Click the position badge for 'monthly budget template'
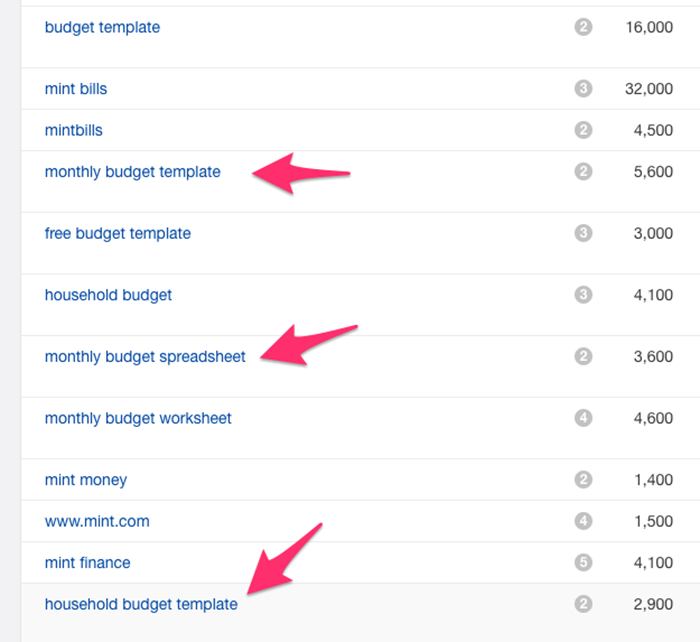 583,172
